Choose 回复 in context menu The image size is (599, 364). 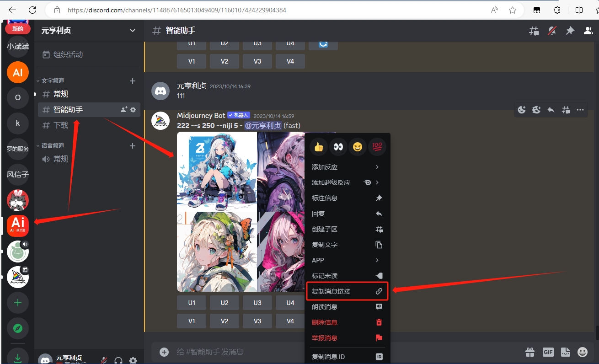348,214
